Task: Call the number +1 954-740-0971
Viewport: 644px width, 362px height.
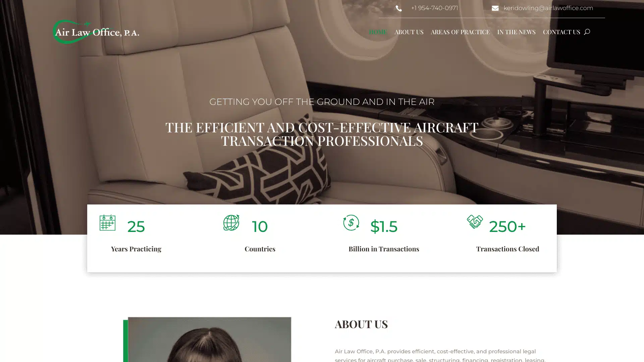Action: (434, 8)
